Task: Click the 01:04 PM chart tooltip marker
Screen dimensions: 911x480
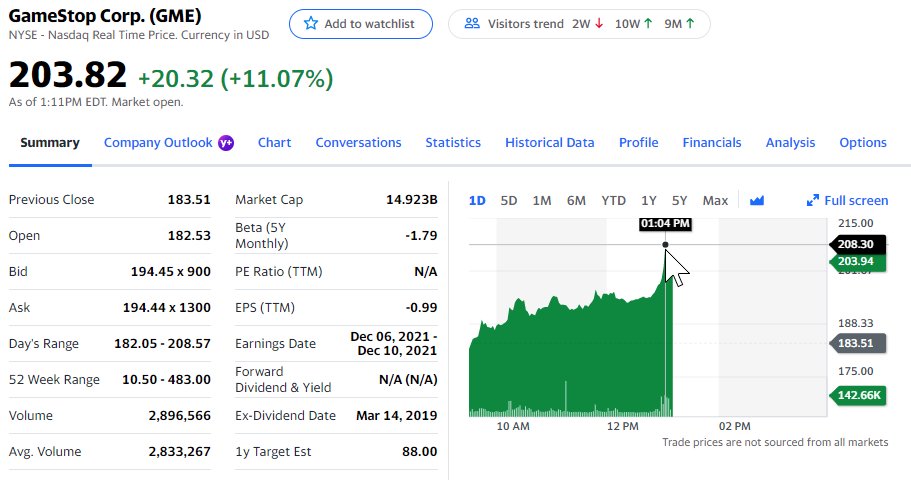Action: [x=665, y=223]
